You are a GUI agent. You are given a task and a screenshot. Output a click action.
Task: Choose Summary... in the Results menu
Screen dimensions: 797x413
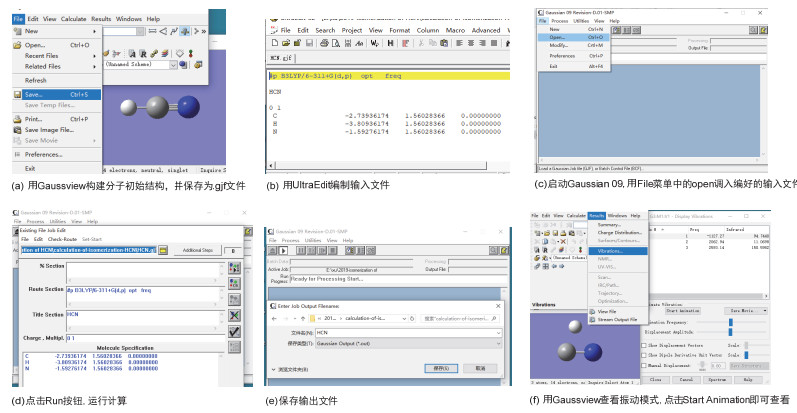[x=609, y=225]
